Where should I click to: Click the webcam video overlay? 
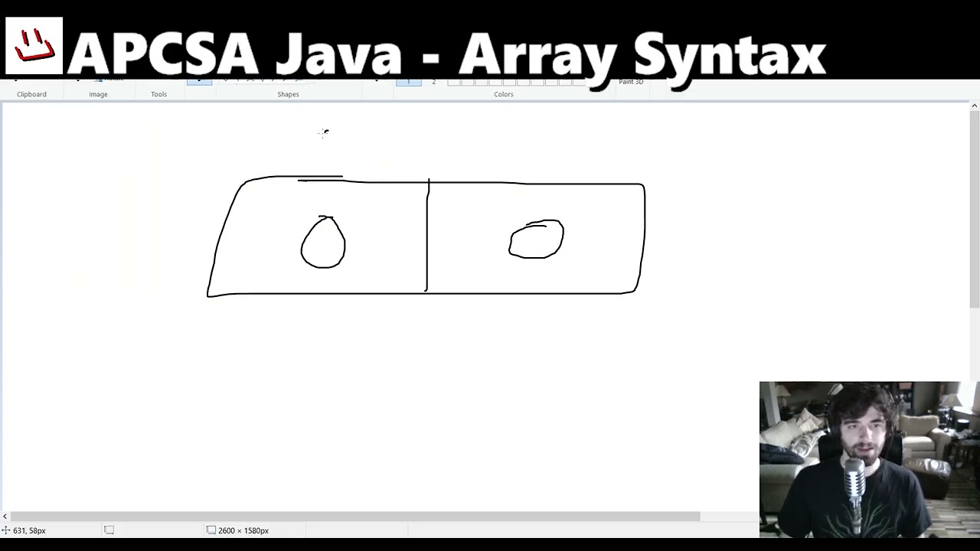870,459
